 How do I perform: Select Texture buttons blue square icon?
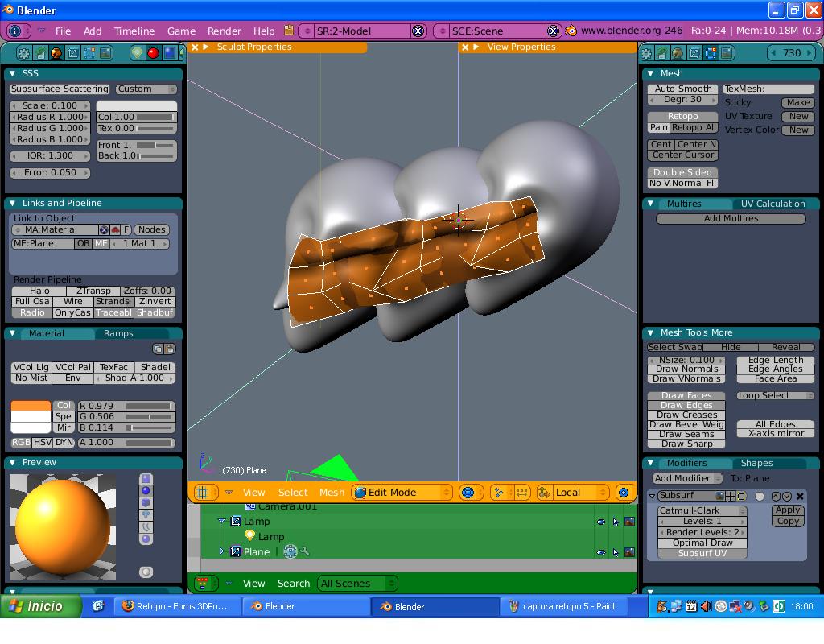[169, 53]
